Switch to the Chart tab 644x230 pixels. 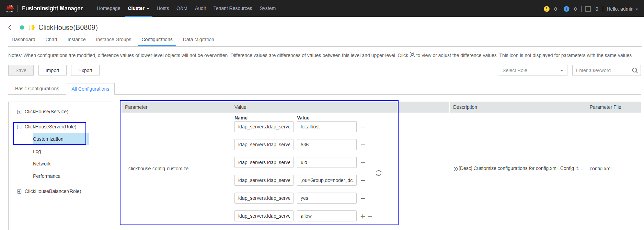[51, 39]
